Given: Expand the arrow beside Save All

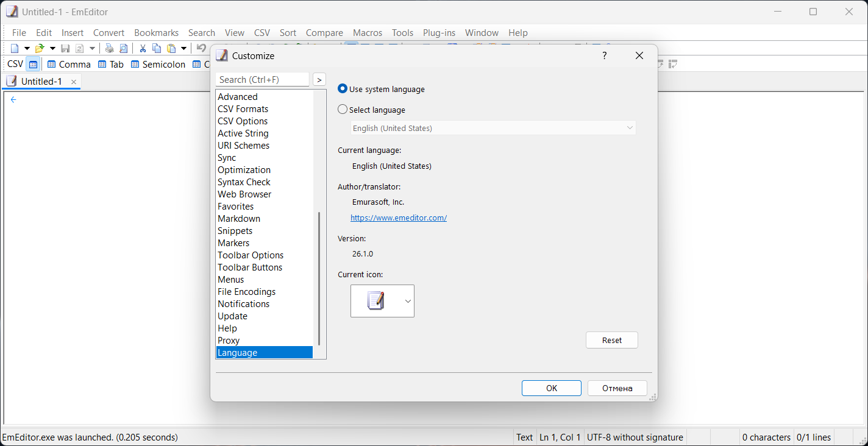Looking at the screenshot, I should [93, 48].
